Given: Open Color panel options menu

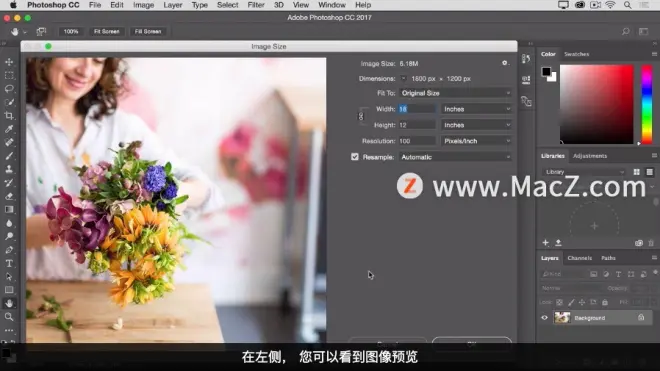Looking at the screenshot, I should 654,54.
